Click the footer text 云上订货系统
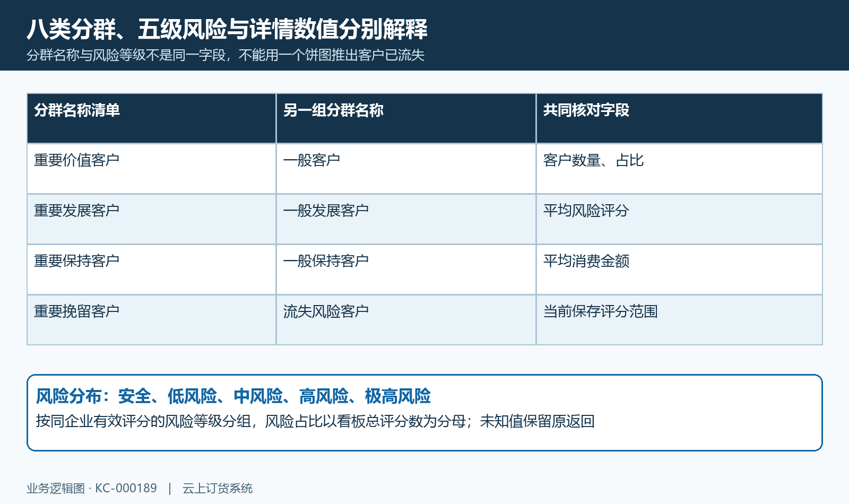This screenshot has width=849, height=504. click(x=218, y=488)
